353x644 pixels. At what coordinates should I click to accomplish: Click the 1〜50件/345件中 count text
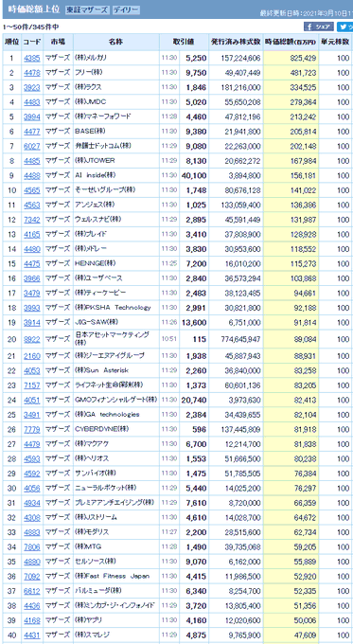click(31, 27)
